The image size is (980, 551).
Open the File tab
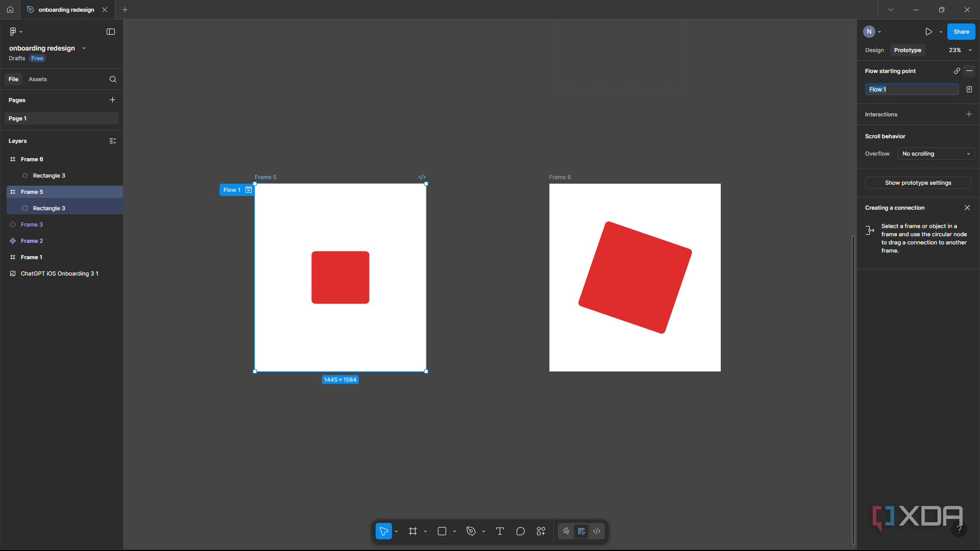click(13, 79)
